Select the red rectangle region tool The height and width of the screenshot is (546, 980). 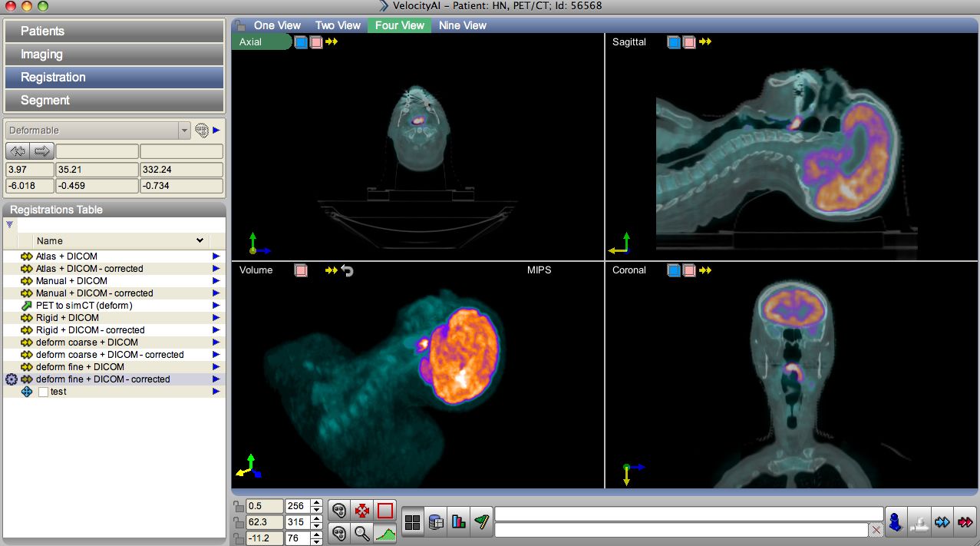(x=385, y=510)
